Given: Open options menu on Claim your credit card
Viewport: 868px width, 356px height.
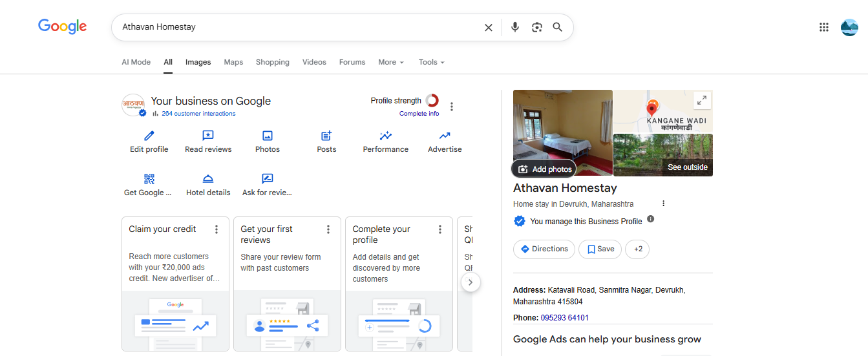Looking at the screenshot, I should [x=217, y=229].
